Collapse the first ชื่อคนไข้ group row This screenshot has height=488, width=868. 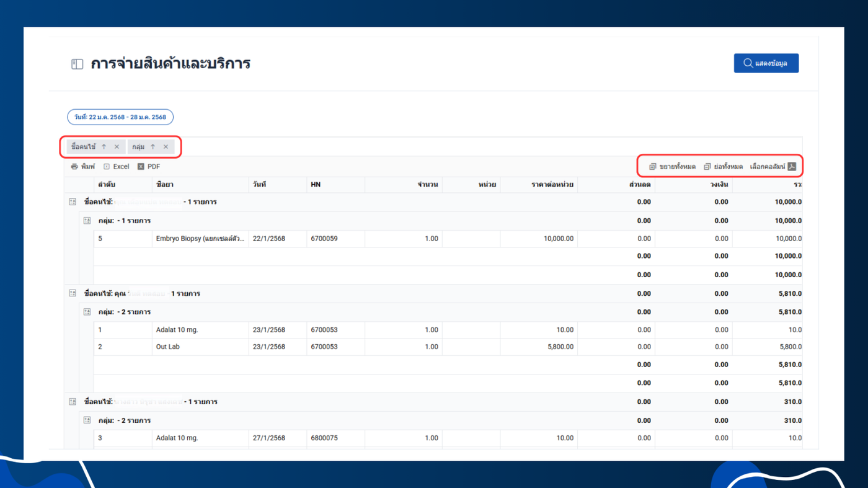[73, 202]
